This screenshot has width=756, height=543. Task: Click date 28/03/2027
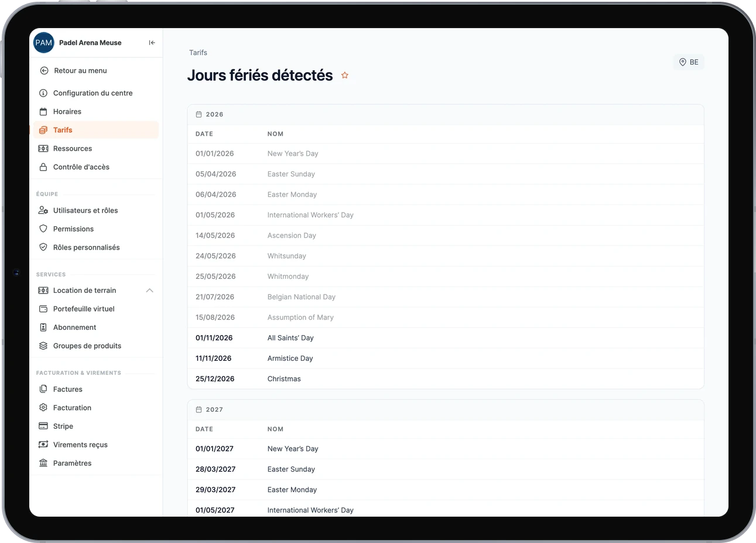coord(215,469)
